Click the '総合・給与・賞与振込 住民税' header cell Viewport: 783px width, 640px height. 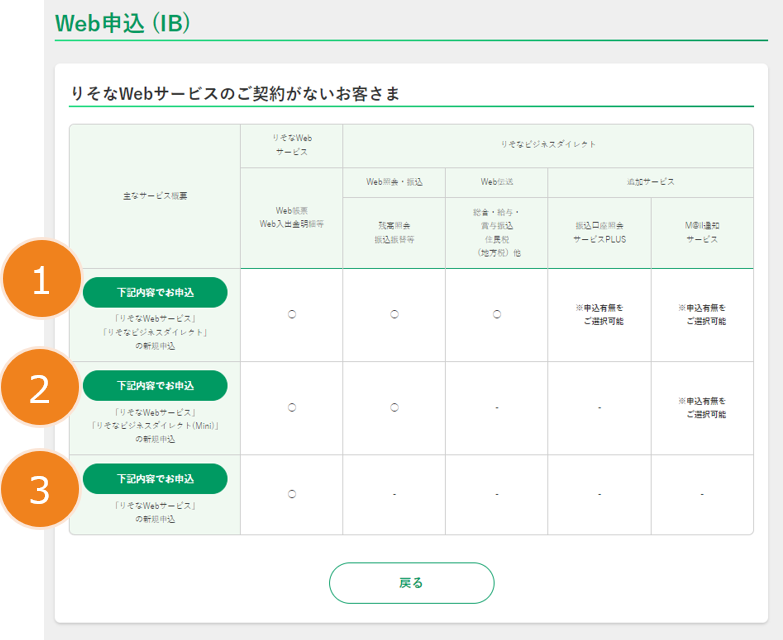pos(496,233)
